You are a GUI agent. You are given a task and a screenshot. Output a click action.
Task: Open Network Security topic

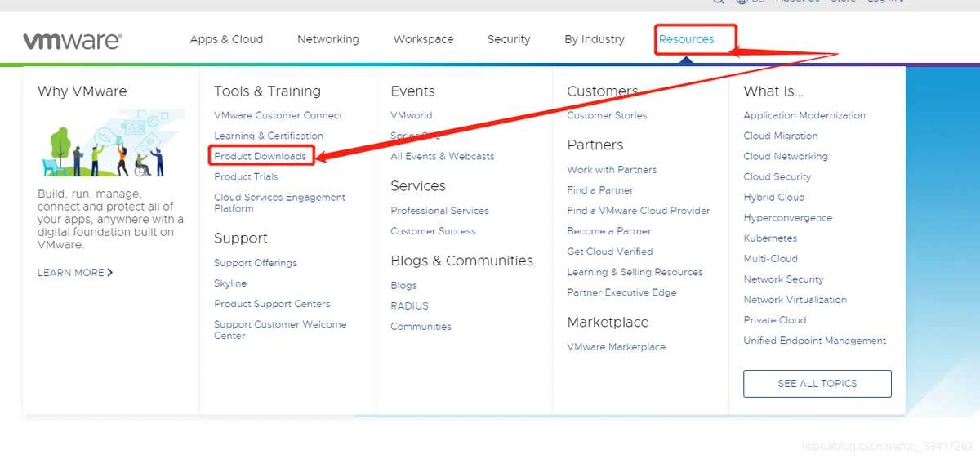[783, 279]
